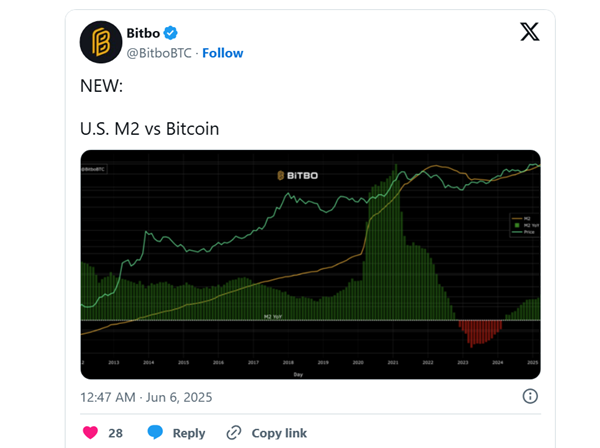Click the X logo icon
Image resolution: width=600 pixels, height=448 pixels.
[530, 31]
